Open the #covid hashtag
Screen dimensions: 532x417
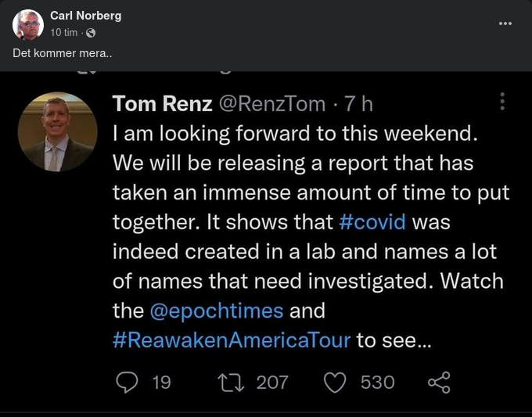click(x=372, y=221)
